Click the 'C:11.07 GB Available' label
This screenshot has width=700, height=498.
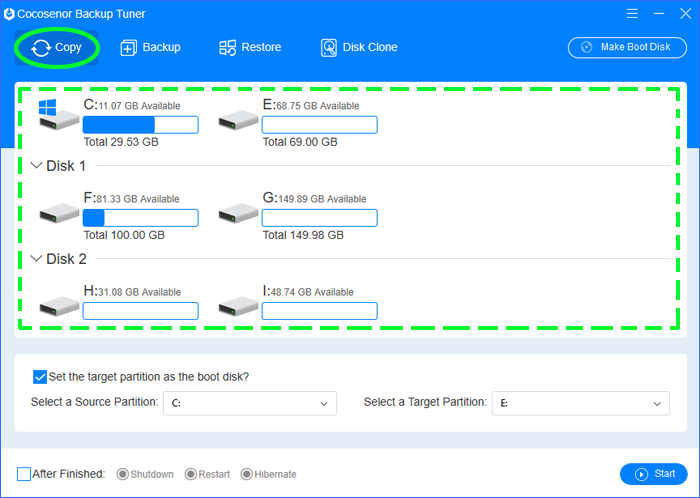[x=132, y=105]
